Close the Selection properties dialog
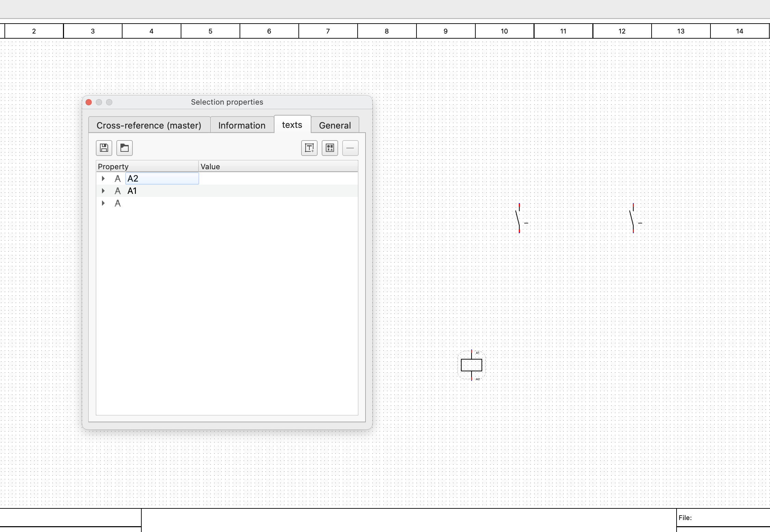The height and width of the screenshot is (532, 770). click(x=89, y=102)
